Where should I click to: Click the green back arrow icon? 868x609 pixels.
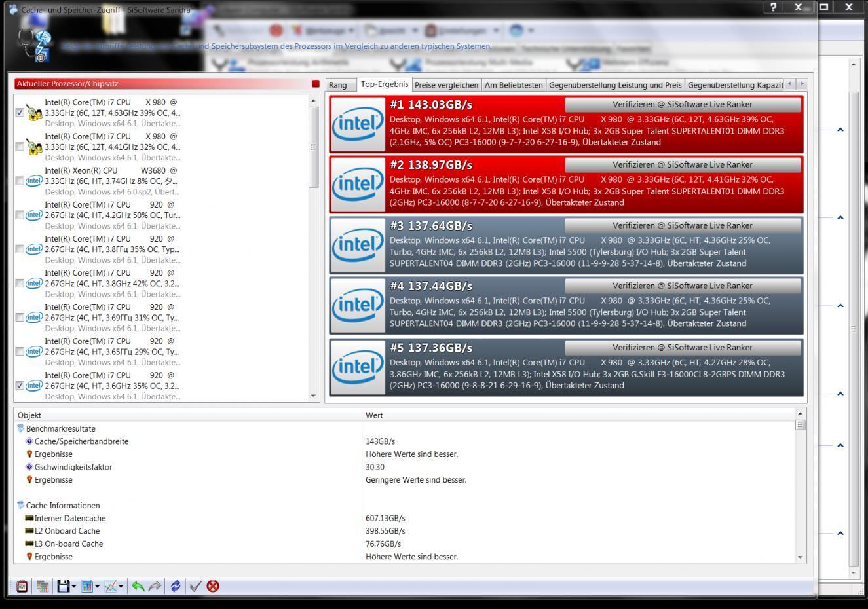click(138, 586)
